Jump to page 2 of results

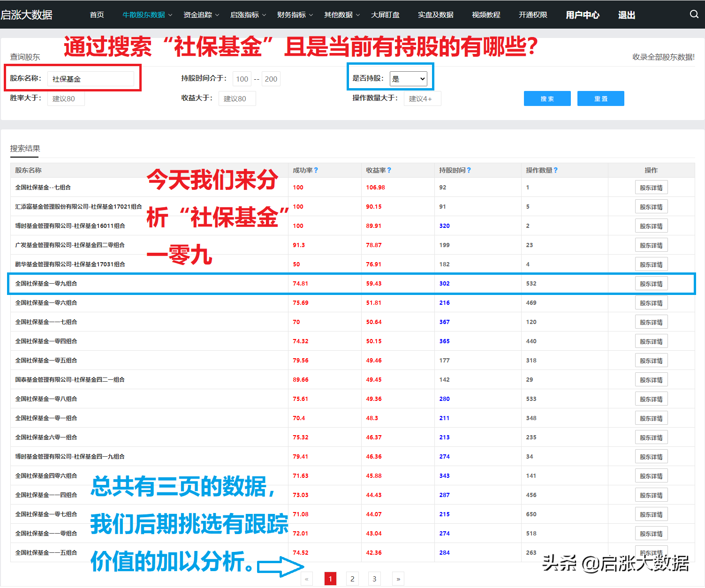coord(352,579)
